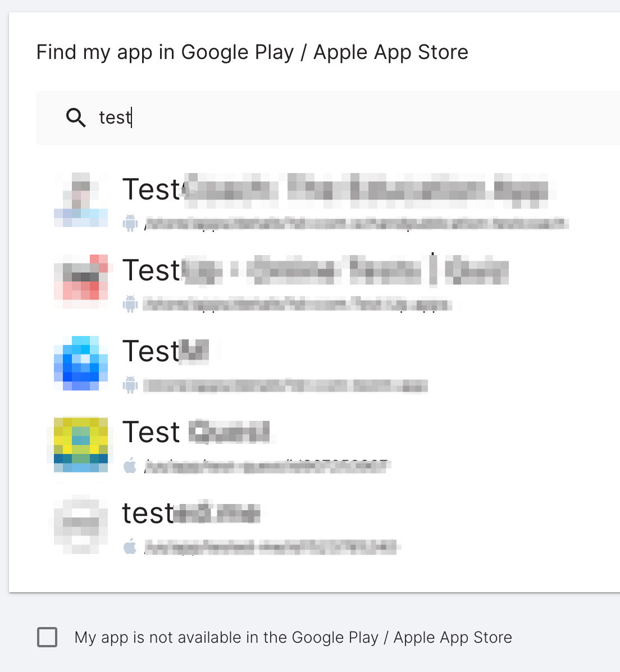620x672 pixels.
Task: Click into the search field containing "test"
Action: pyautogui.click(x=328, y=117)
